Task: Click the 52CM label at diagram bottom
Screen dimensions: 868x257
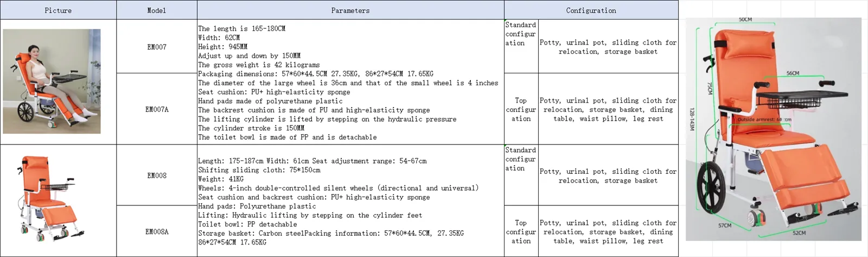Action: pos(799,233)
